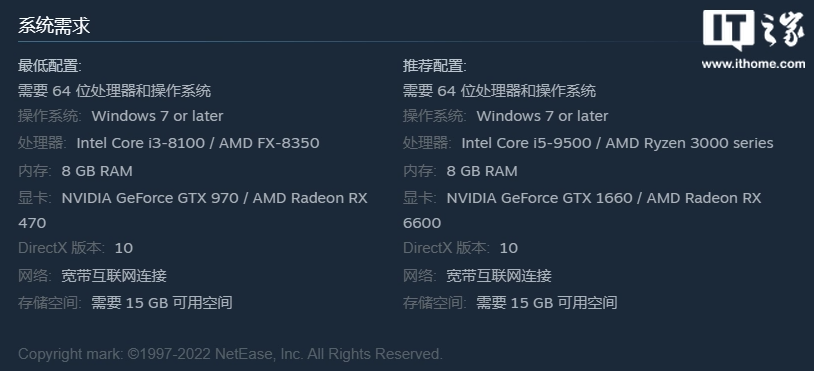Click the www.ithome.com URL text
The image size is (814, 371).
pyautogui.click(x=753, y=64)
